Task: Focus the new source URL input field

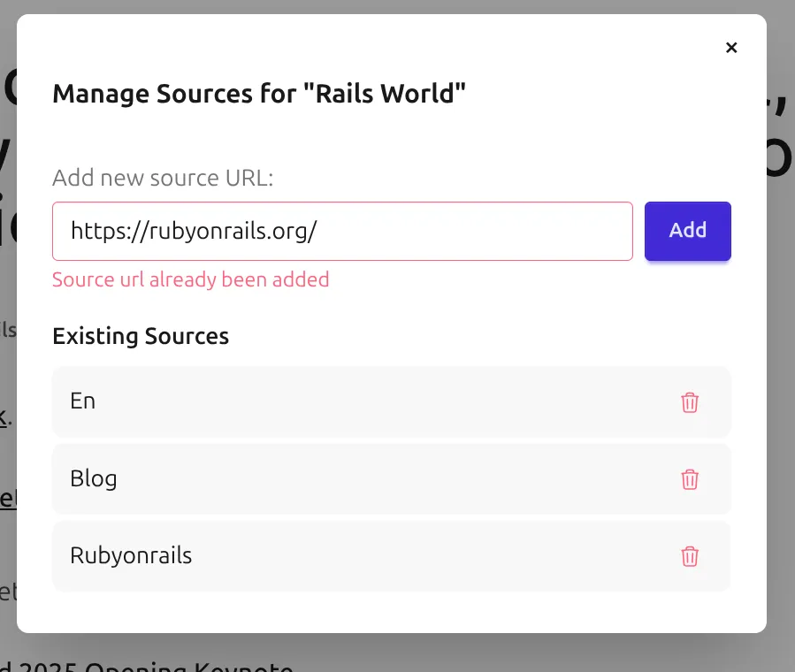Action: [x=342, y=231]
